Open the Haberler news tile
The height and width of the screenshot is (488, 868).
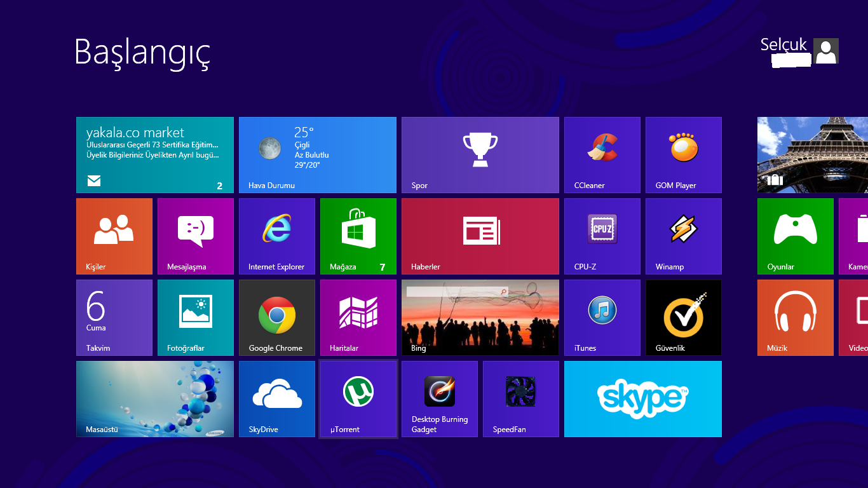point(480,236)
